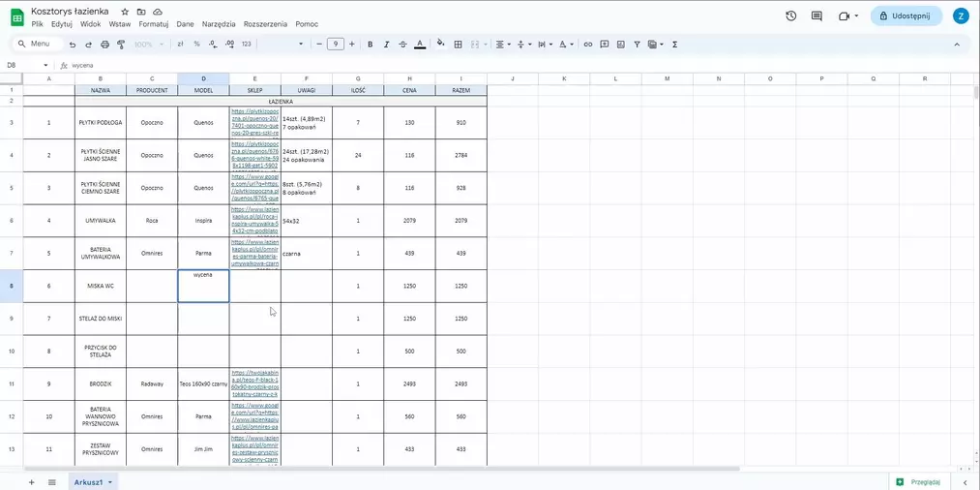Open version history clock icon
Viewport: 980px width, 490px height.
point(791,16)
